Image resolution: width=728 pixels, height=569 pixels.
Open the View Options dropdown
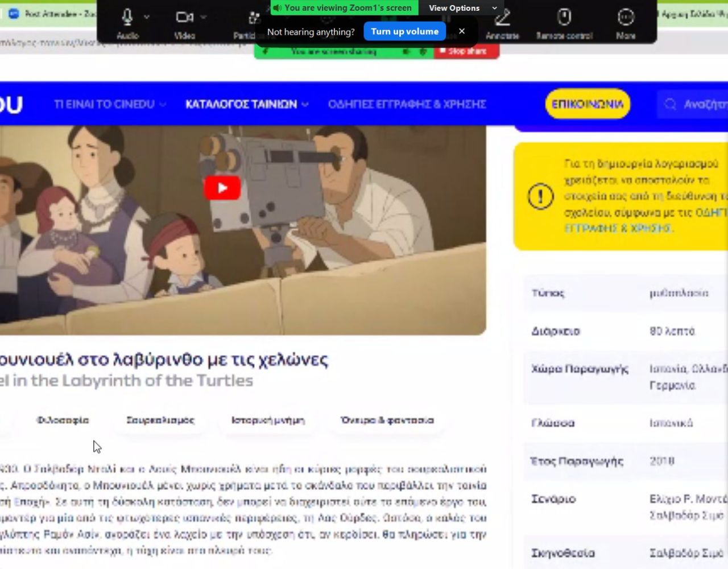click(x=462, y=8)
